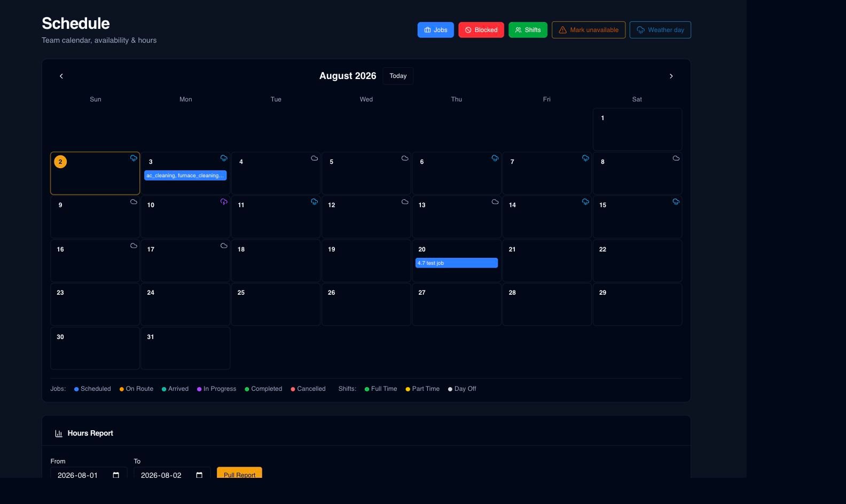Click the Day Off legend label
The width and height of the screenshot is (846, 504).
click(x=465, y=389)
